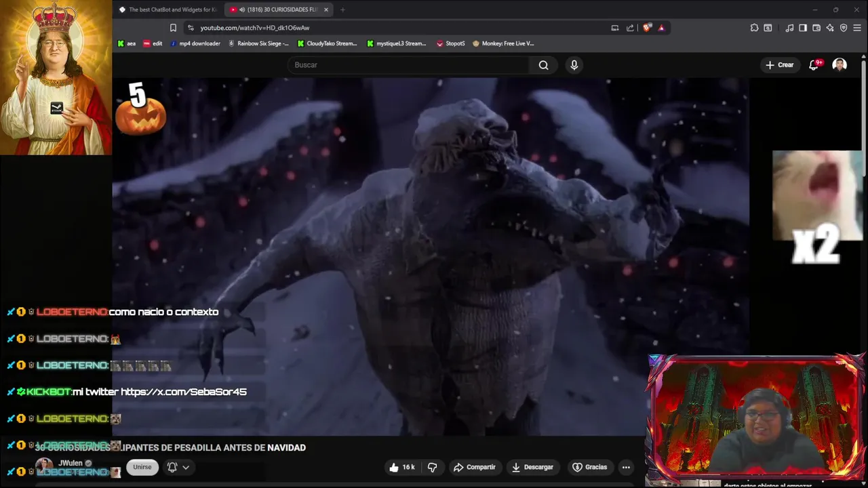Image resolution: width=868 pixels, height=488 pixels.
Task: Activate voice search microphone icon
Action: click(574, 65)
